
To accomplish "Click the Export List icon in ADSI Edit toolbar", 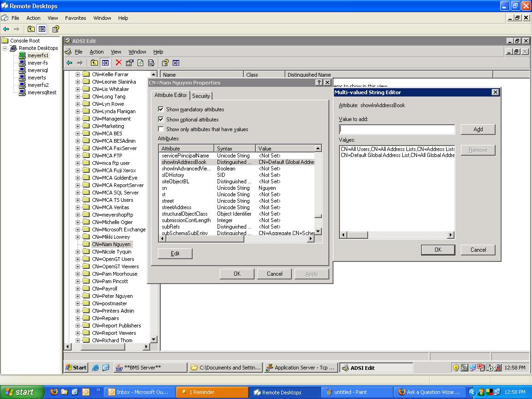I will 151,63.
